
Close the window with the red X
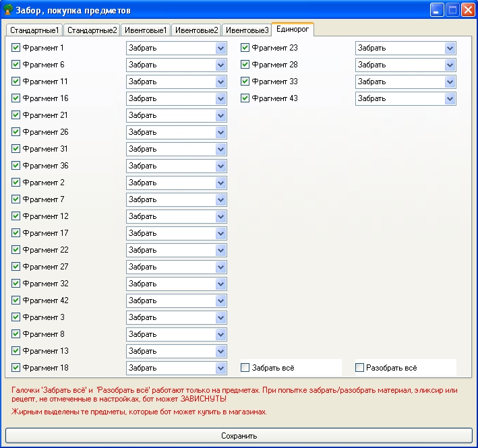[x=467, y=10]
